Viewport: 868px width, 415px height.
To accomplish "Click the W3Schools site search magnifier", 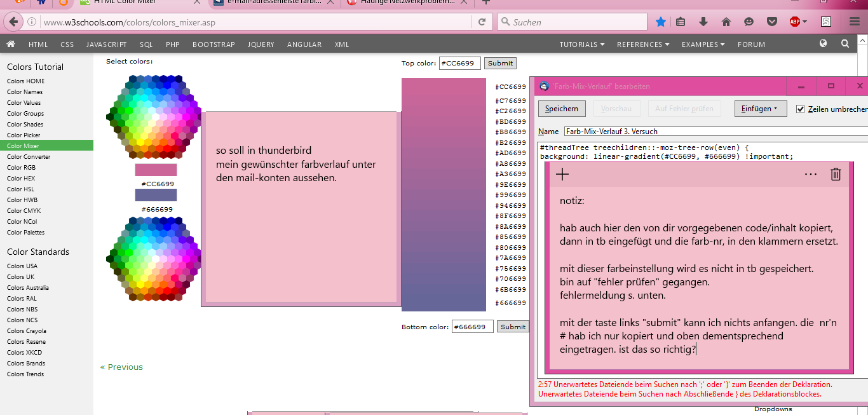I will coord(844,44).
